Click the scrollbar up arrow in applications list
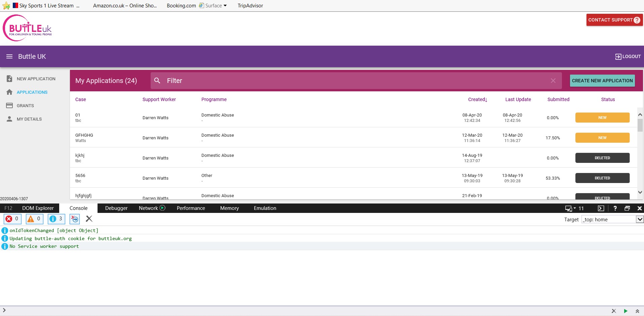 click(640, 115)
